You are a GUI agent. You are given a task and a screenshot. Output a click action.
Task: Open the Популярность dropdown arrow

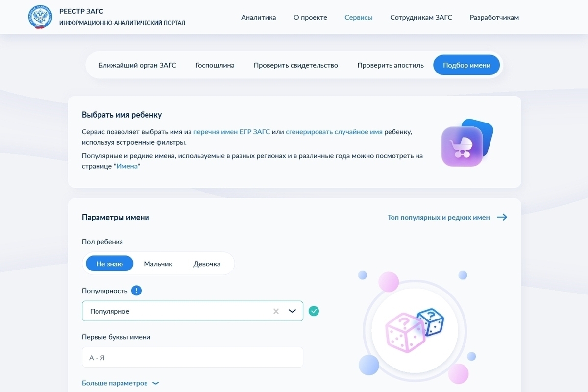[x=293, y=311]
